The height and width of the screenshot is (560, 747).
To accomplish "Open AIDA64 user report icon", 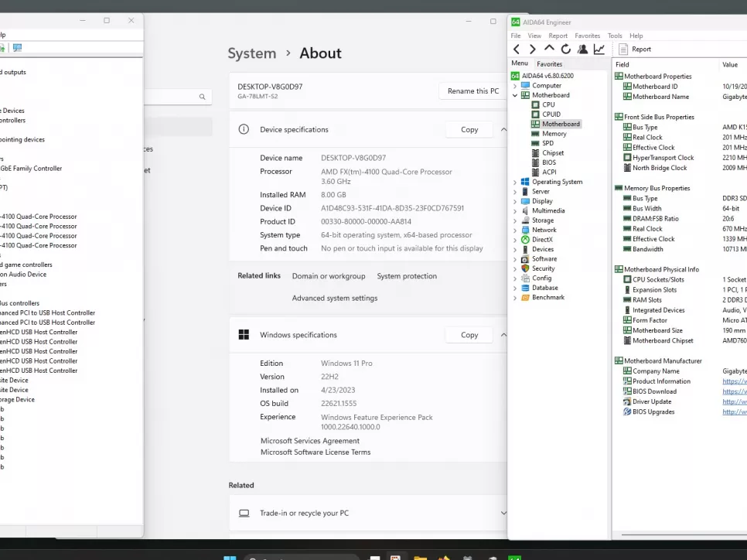I will [582, 49].
